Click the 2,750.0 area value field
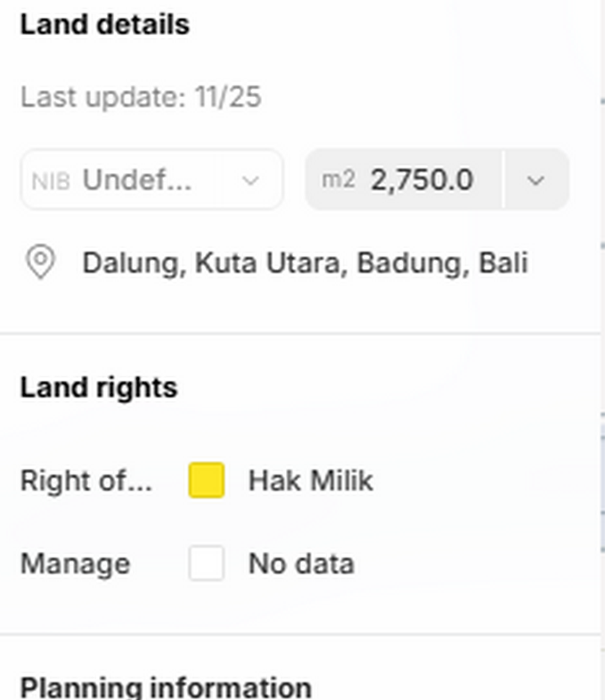The height and width of the screenshot is (700, 605). (421, 180)
